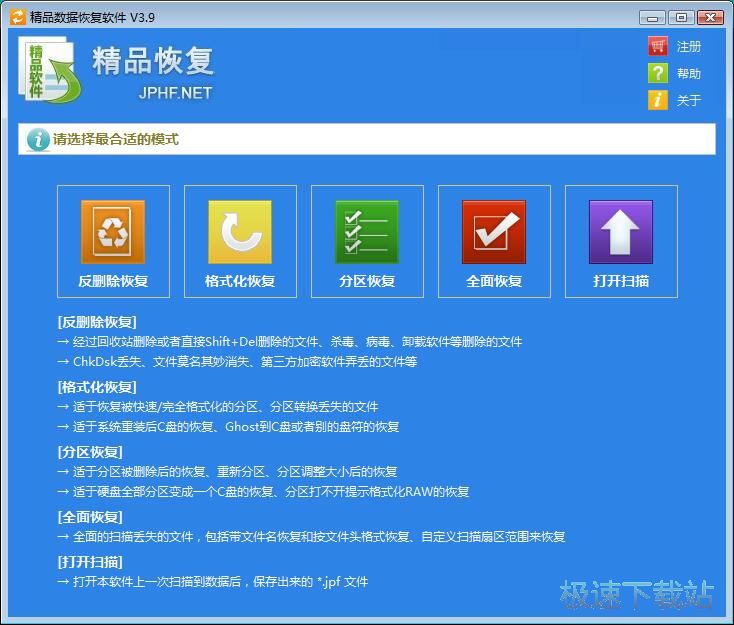Select the 分区恢复 mode label

click(x=367, y=281)
